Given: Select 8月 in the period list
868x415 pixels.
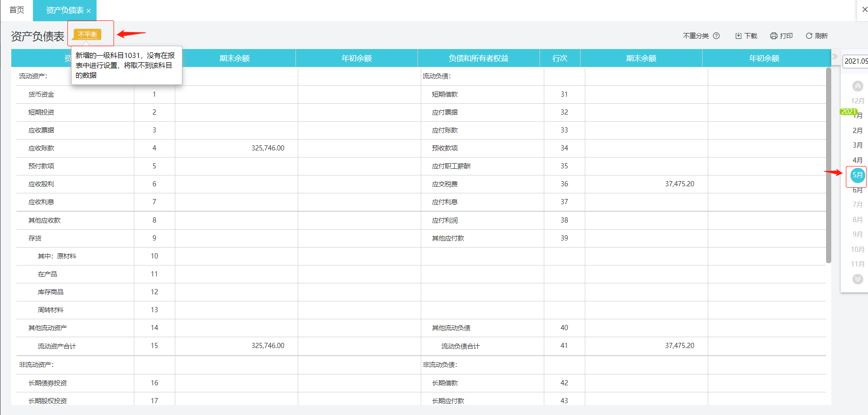Looking at the screenshot, I should pos(858,220).
